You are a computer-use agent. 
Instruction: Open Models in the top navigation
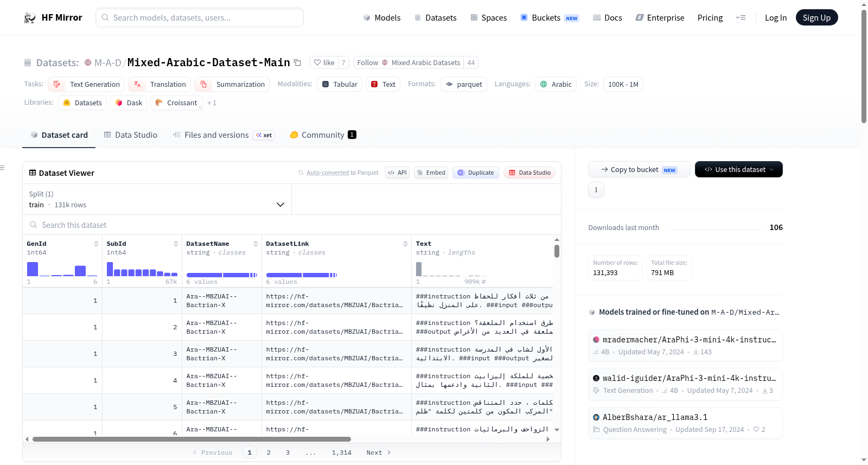[x=382, y=18]
